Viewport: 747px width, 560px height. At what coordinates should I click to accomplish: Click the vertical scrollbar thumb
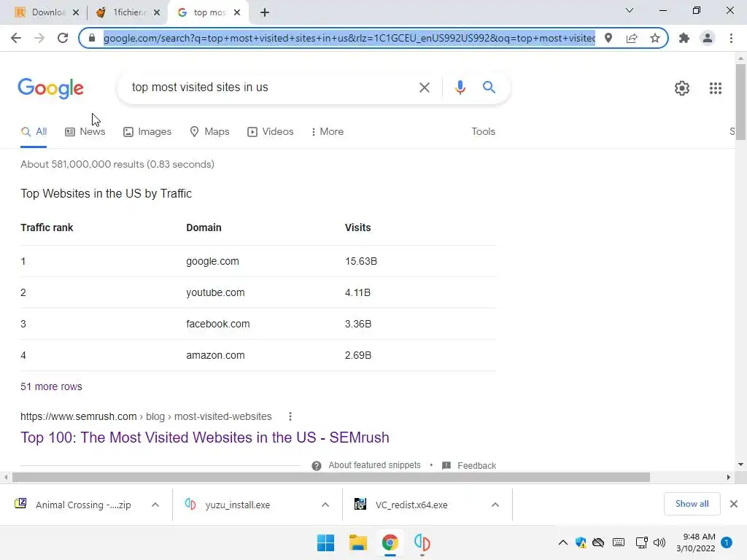point(740,102)
